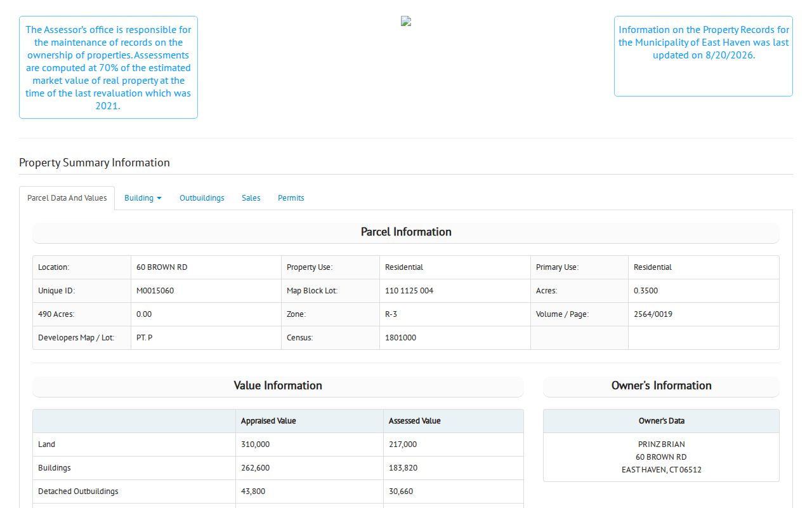This screenshot has width=812, height=508.
Task: Select the Location value 60 BROWN RD
Action: click(x=162, y=267)
